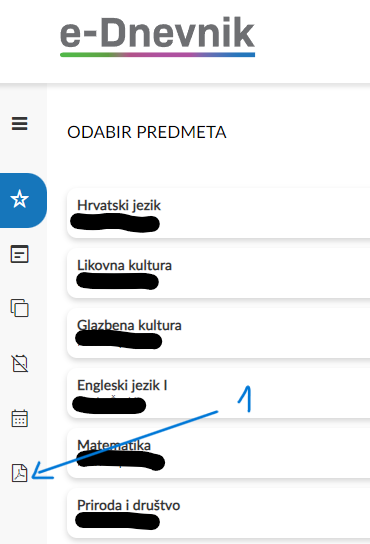
Task: Click the redacted teacher name under Engleski jezik I
Action: point(109,405)
